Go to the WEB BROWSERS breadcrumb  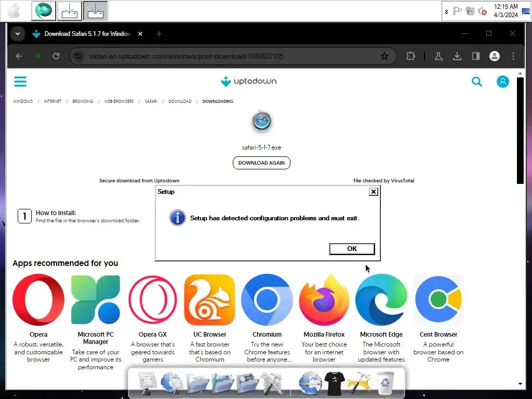coord(119,101)
